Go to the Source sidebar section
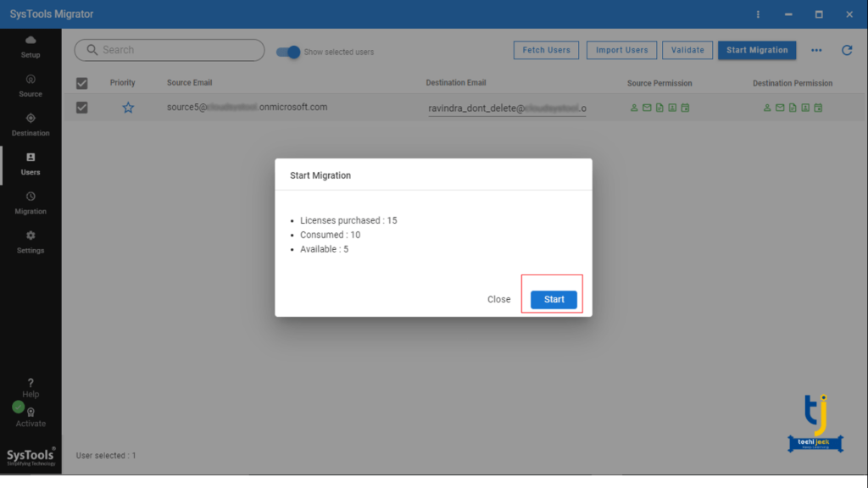This screenshot has height=488, width=868. [31, 86]
